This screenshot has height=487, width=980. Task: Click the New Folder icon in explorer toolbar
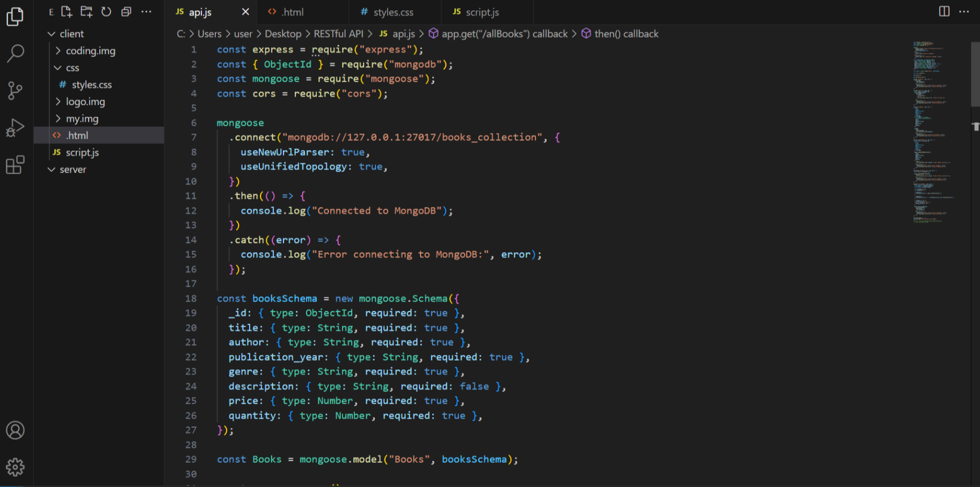click(86, 11)
